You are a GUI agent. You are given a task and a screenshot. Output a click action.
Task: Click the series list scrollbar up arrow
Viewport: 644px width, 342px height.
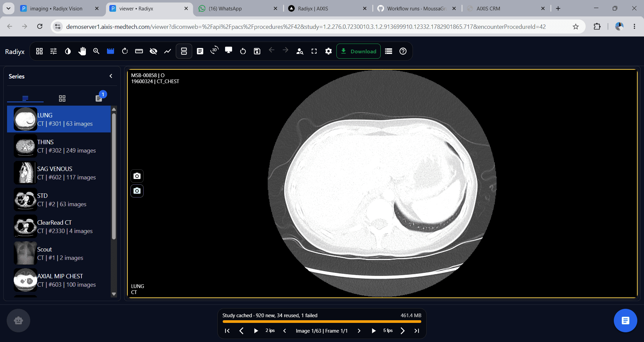114,109
